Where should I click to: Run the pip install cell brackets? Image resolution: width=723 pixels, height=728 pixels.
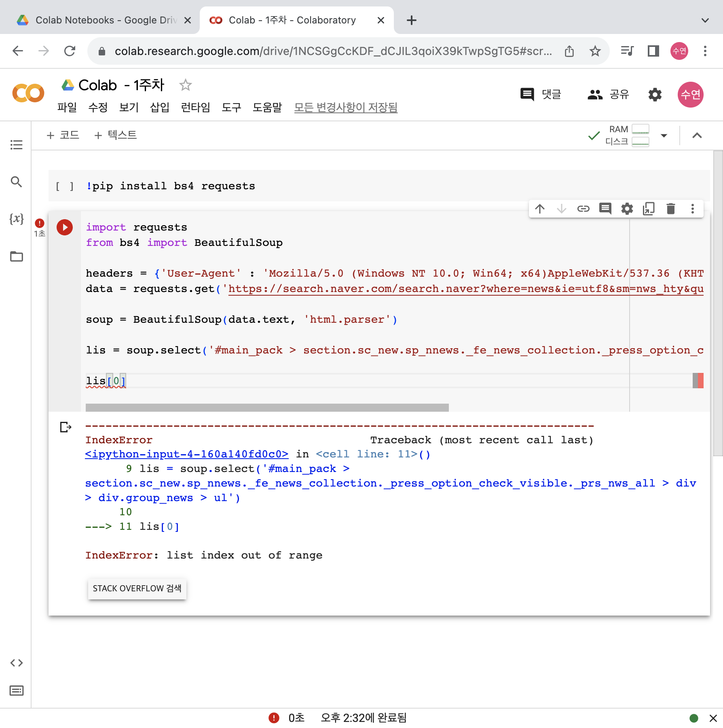pyautogui.click(x=65, y=186)
